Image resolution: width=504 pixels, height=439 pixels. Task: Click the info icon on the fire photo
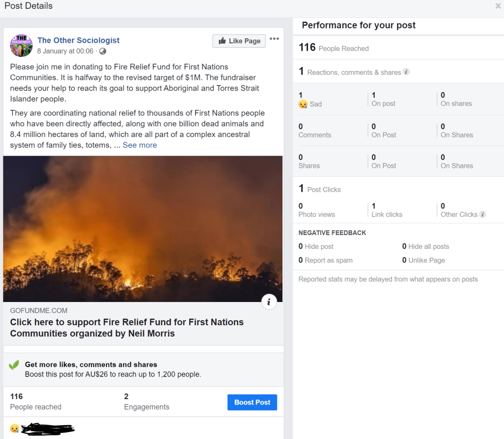click(269, 301)
